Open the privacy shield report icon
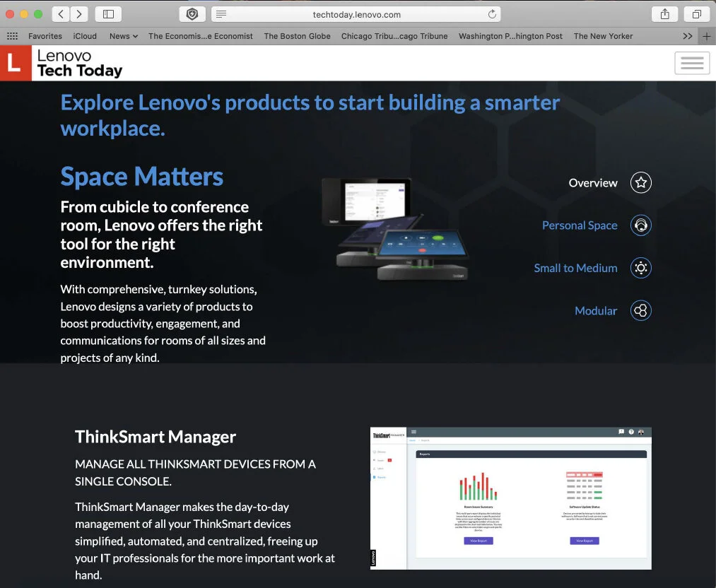 click(192, 14)
